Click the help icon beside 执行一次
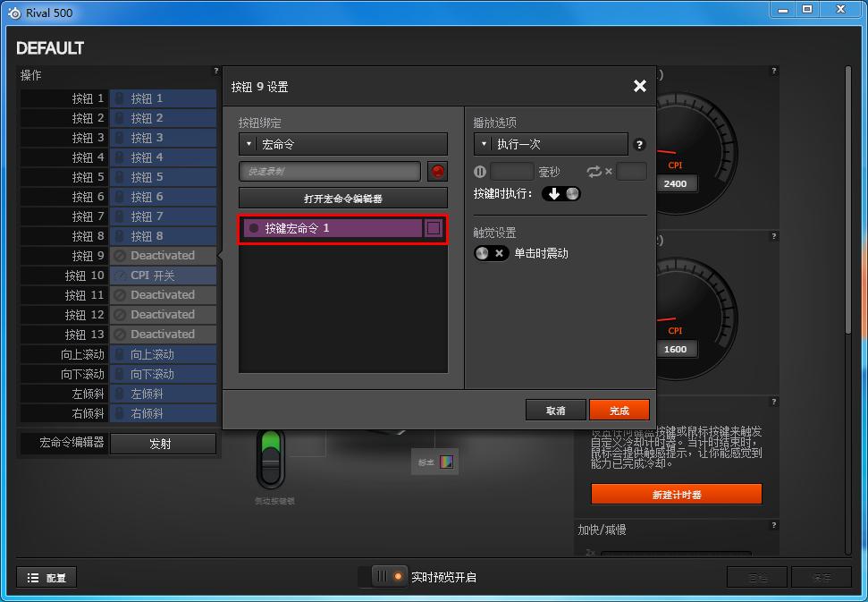The width and height of the screenshot is (868, 602). [x=639, y=144]
